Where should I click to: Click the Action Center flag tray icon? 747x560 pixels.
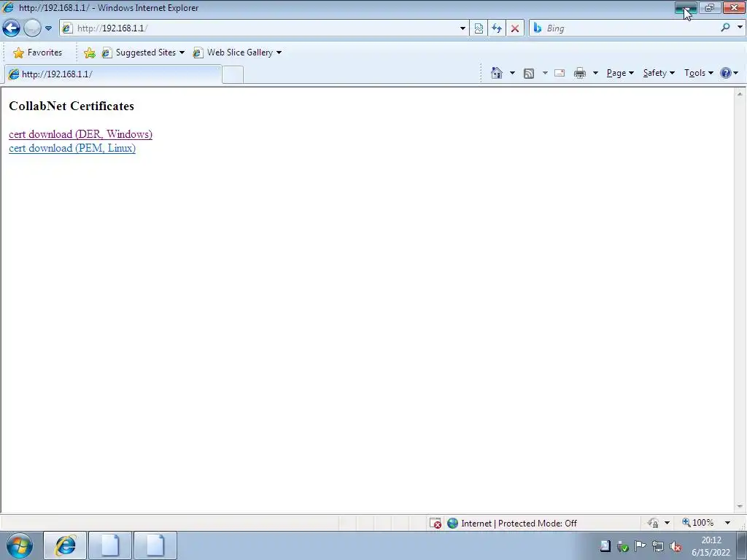[640, 546]
